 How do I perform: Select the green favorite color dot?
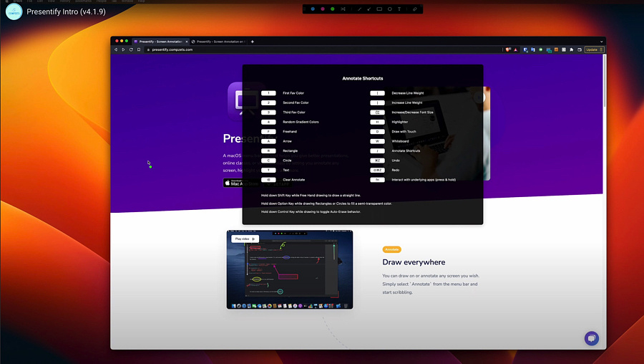pos(333,9)
